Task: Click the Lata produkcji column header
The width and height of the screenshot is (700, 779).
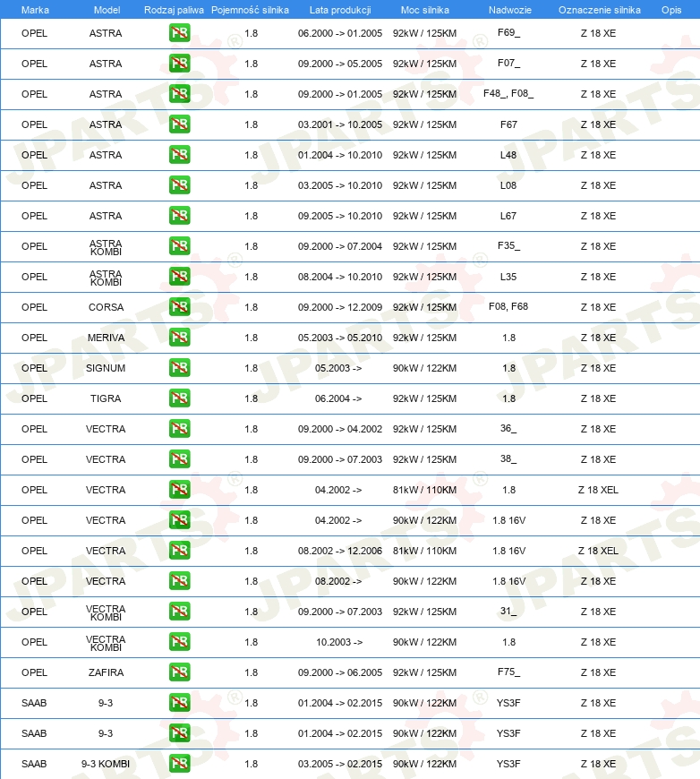Action: point(340,10)
